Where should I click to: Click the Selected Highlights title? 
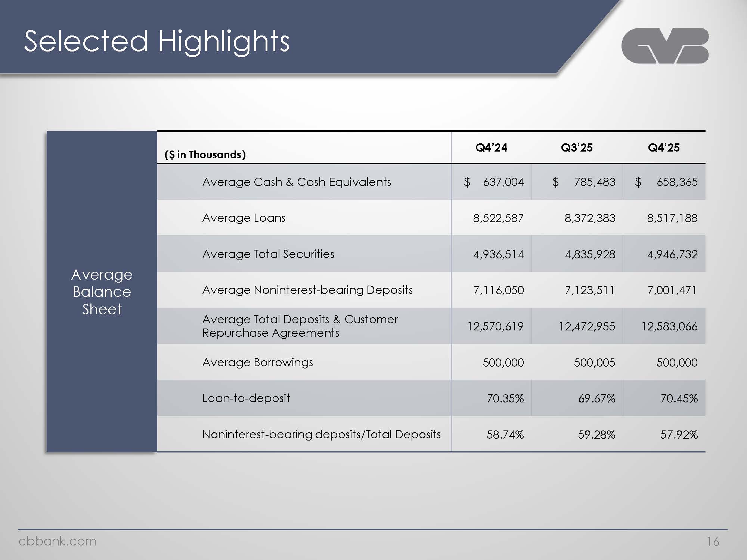(157, 41)
